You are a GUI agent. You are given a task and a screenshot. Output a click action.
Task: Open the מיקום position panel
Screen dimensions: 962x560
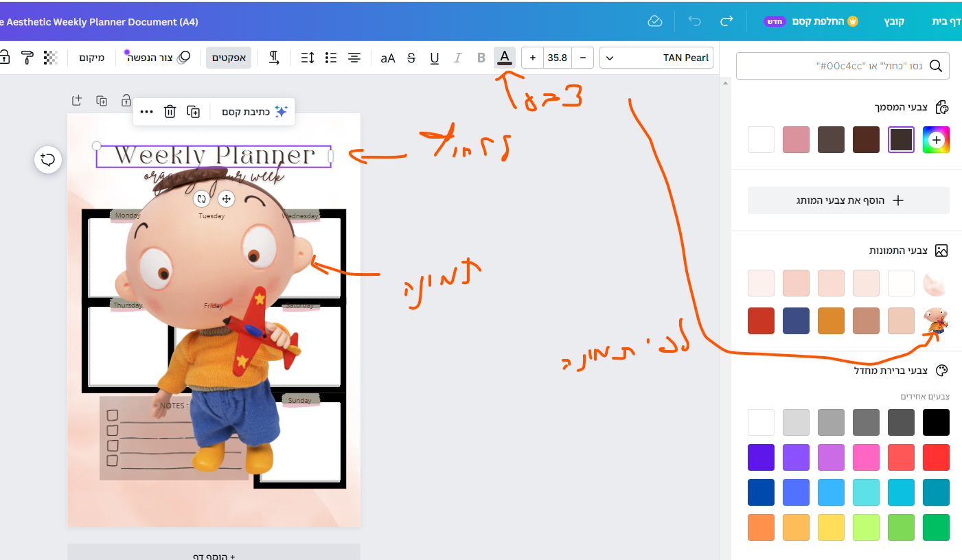click(x=91, y=58)
